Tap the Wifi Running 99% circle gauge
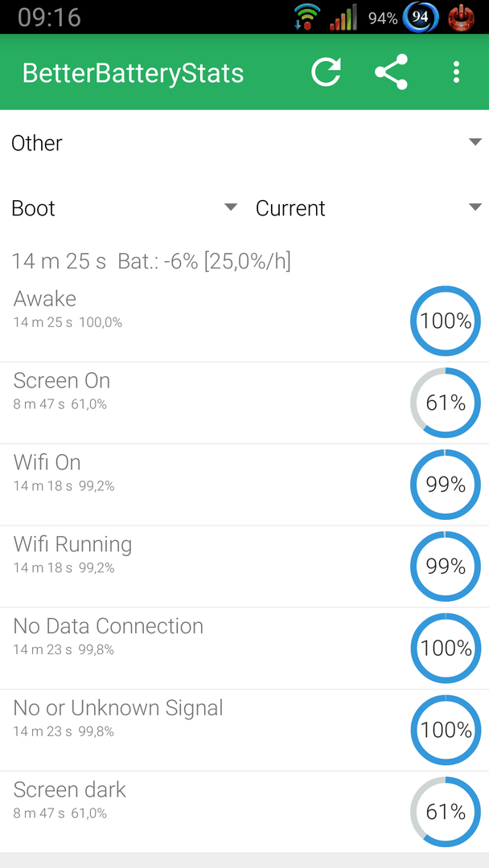Image resolution: width=489 pixels, height=868 pixels. [446, 567]
